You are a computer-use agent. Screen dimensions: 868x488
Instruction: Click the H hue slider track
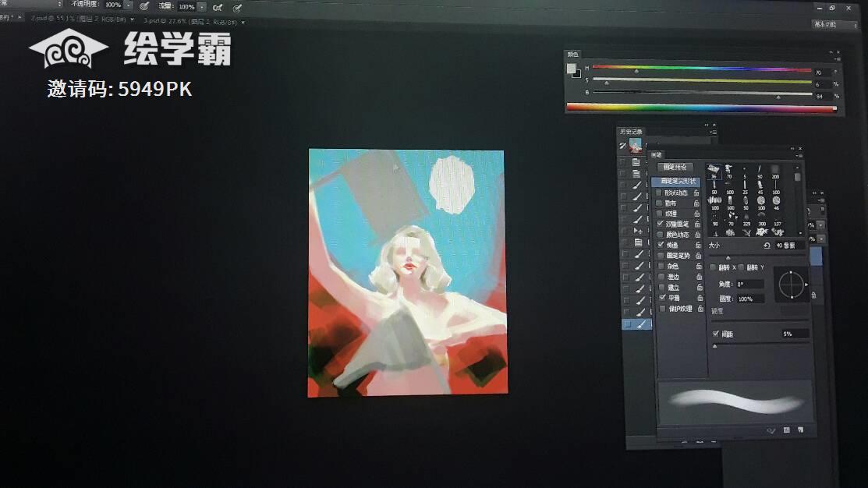(x=702, y=68)
